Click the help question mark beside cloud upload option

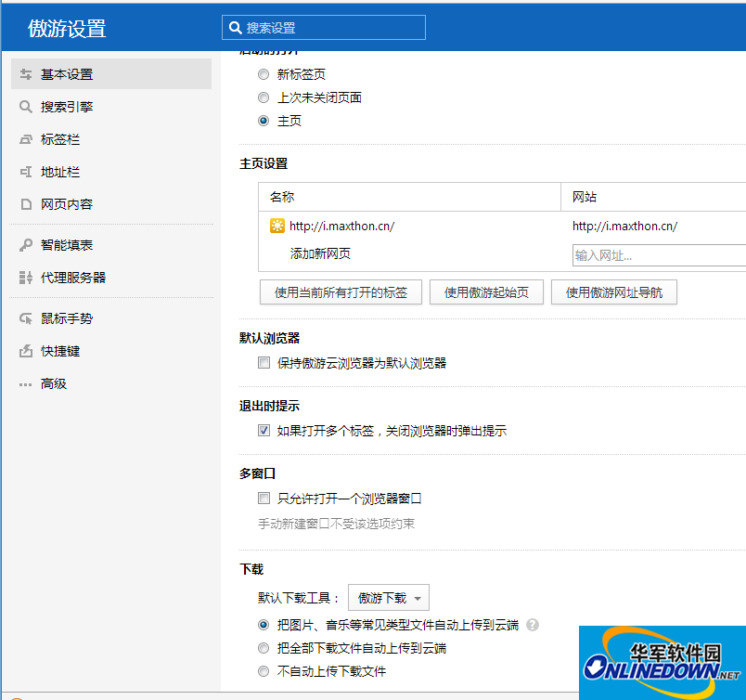[532, 625]
